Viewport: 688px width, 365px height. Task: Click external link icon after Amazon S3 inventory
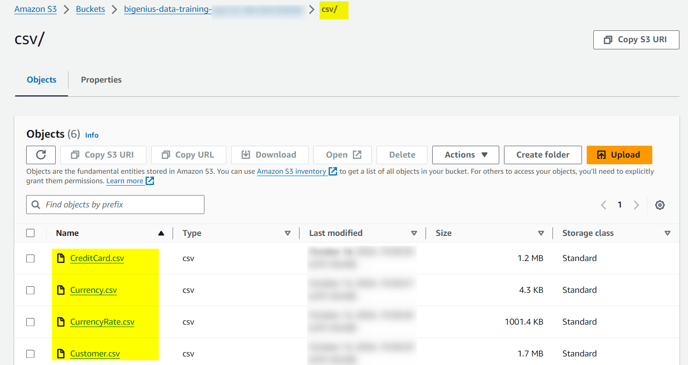(x=333, y=171)
